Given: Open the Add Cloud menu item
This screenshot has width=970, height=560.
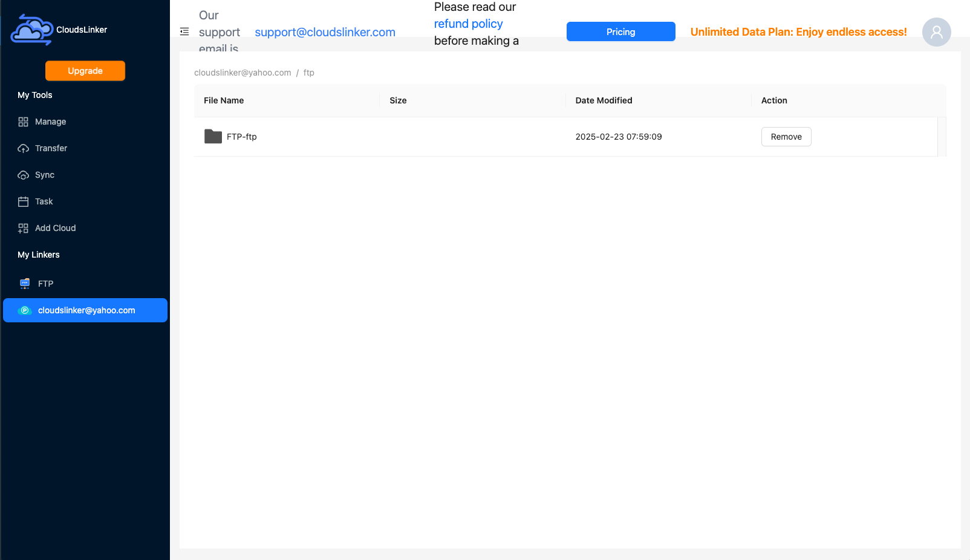Looking at the screenshot, I should [x=85, y=228].
